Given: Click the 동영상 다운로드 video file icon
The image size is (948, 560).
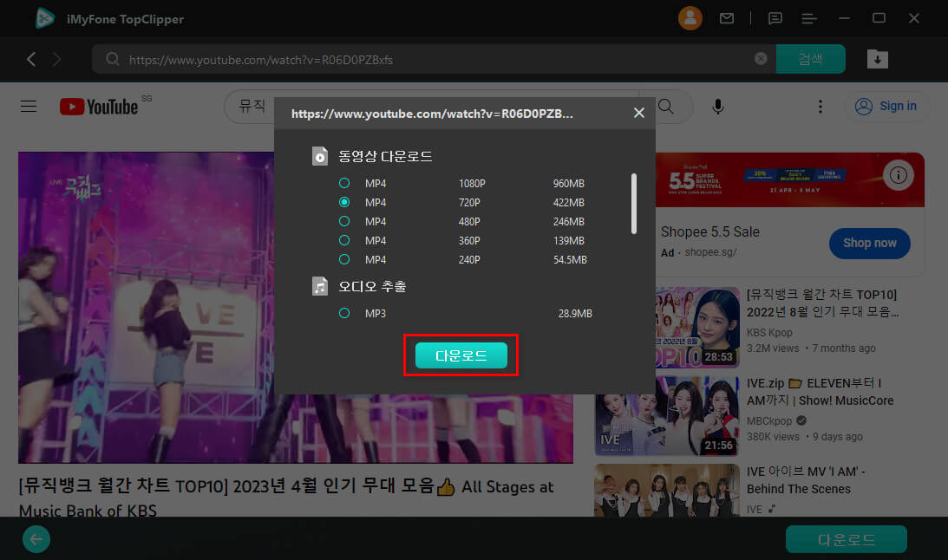Looking at the screenshot, I should [x=320, y=156].
